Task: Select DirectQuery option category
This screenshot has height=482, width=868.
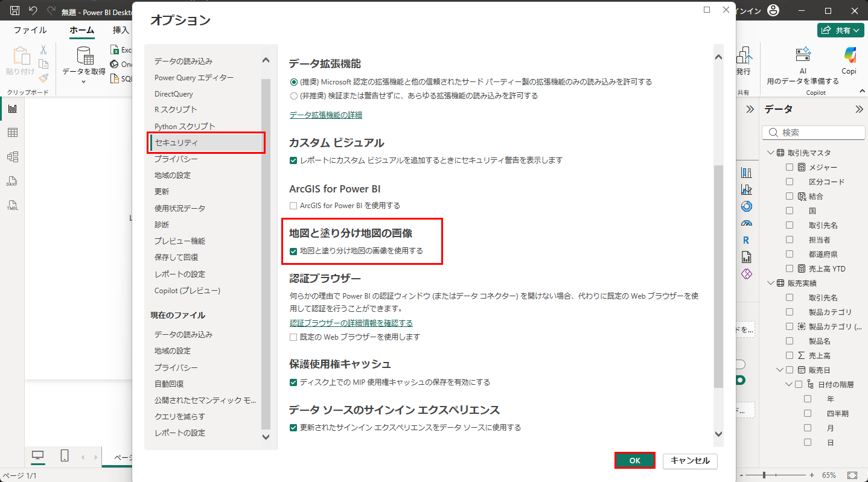Action: [x=174, y=94]
